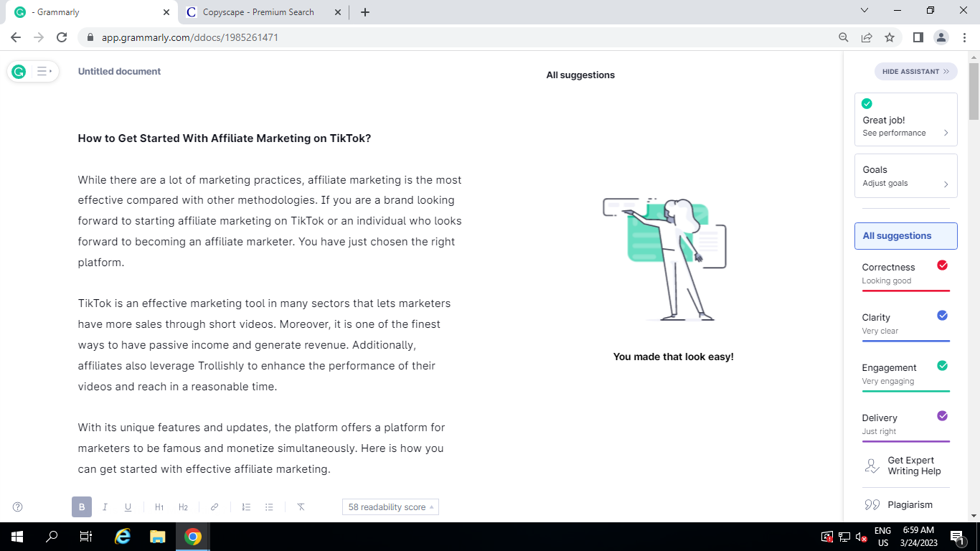Image resolution: width=980 pixels, height=551 pixels.
Task: Open File Explorer from the taskbar
Action: [x=158, y=537]
